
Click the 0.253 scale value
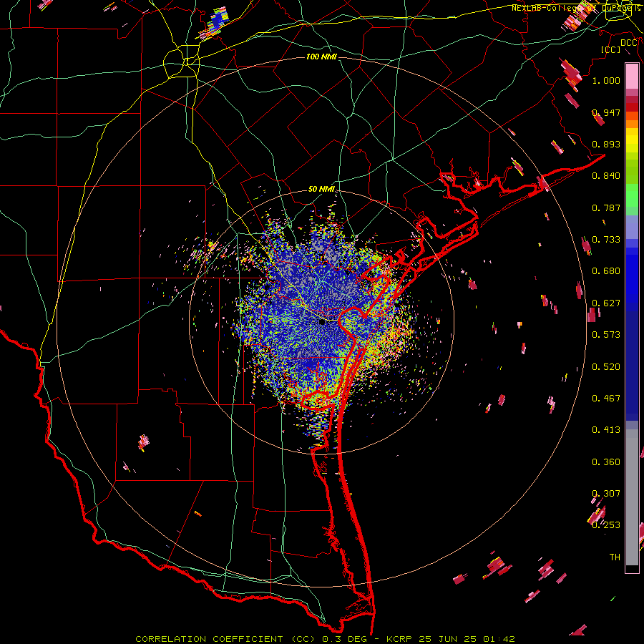point(606,525)
